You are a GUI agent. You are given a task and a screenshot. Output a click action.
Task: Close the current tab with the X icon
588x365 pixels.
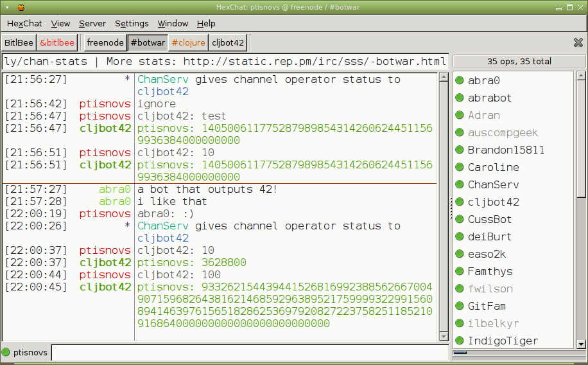click(578, 42)
